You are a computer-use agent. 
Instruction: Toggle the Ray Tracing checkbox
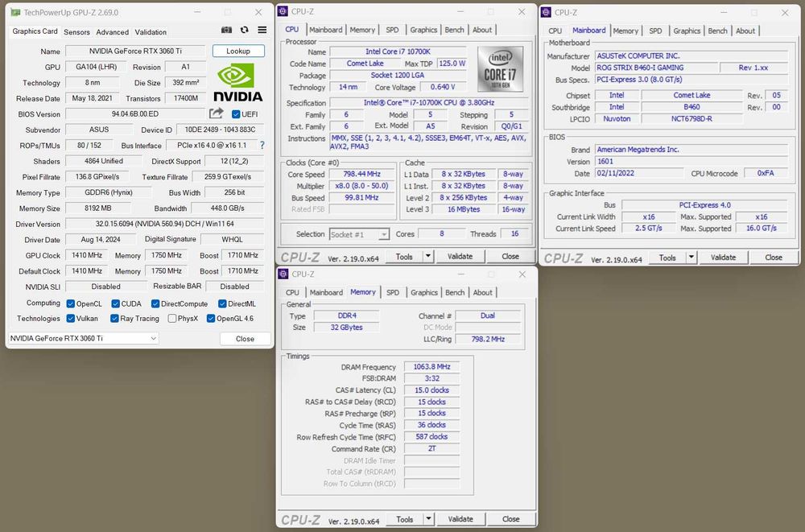tap(114, 319)
